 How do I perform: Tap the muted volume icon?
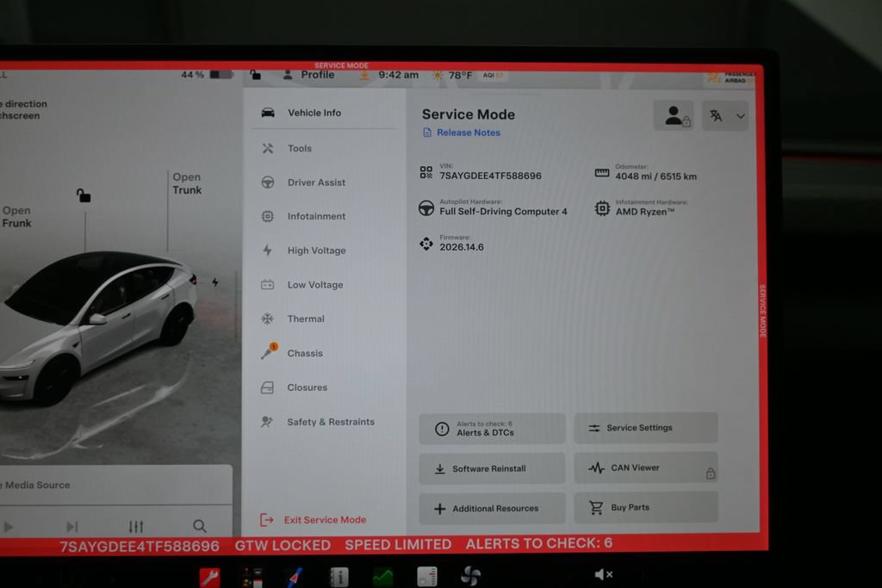603,574
